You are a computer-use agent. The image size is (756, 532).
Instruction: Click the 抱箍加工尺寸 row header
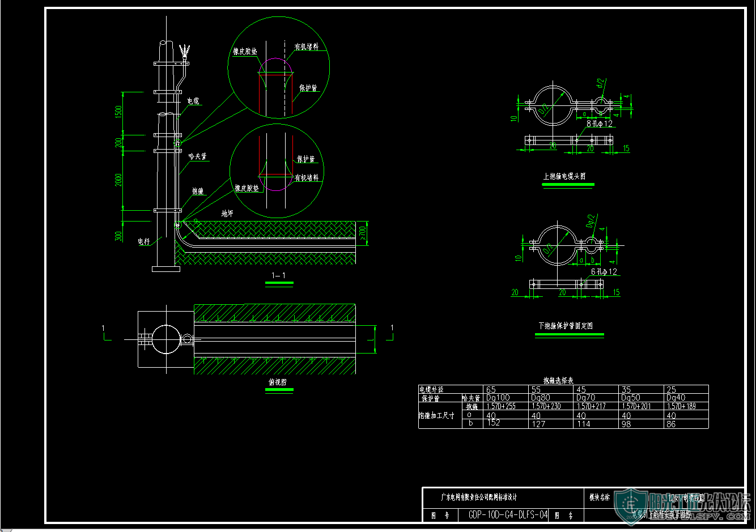pyautogui.click(x=437, y=415)
